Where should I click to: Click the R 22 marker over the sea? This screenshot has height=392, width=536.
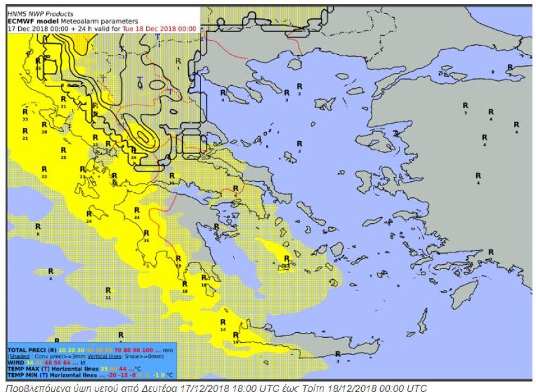pos(44,172)
